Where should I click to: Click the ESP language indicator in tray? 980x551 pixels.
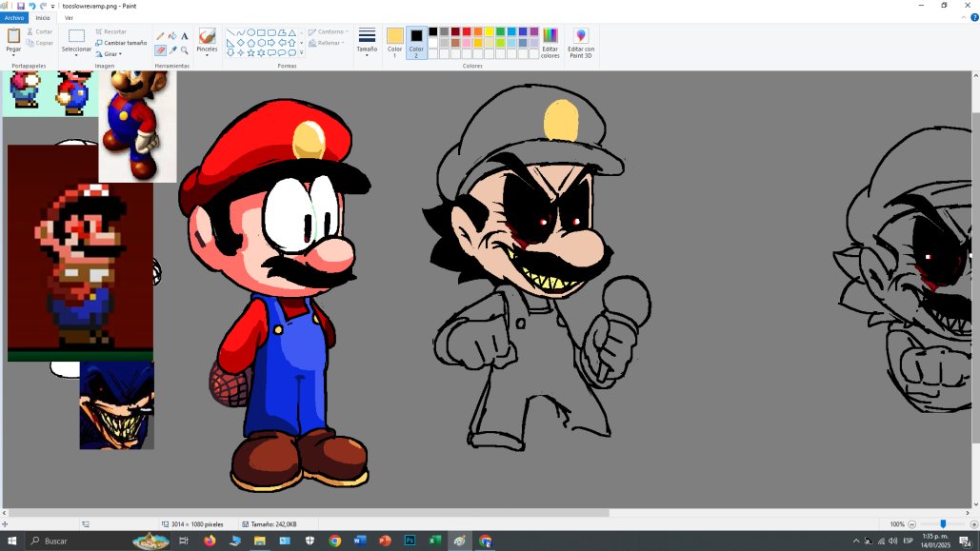(908, 541)
